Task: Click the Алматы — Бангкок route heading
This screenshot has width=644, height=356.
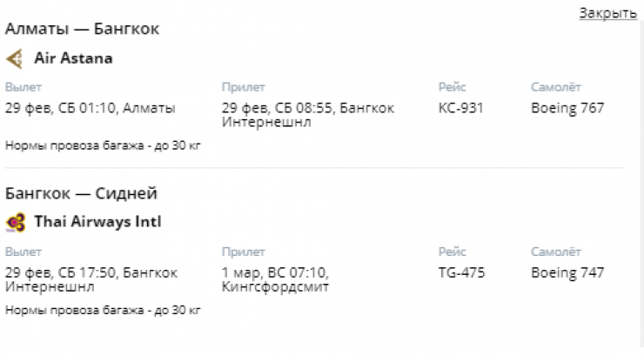Action: (x=82, y=29)
